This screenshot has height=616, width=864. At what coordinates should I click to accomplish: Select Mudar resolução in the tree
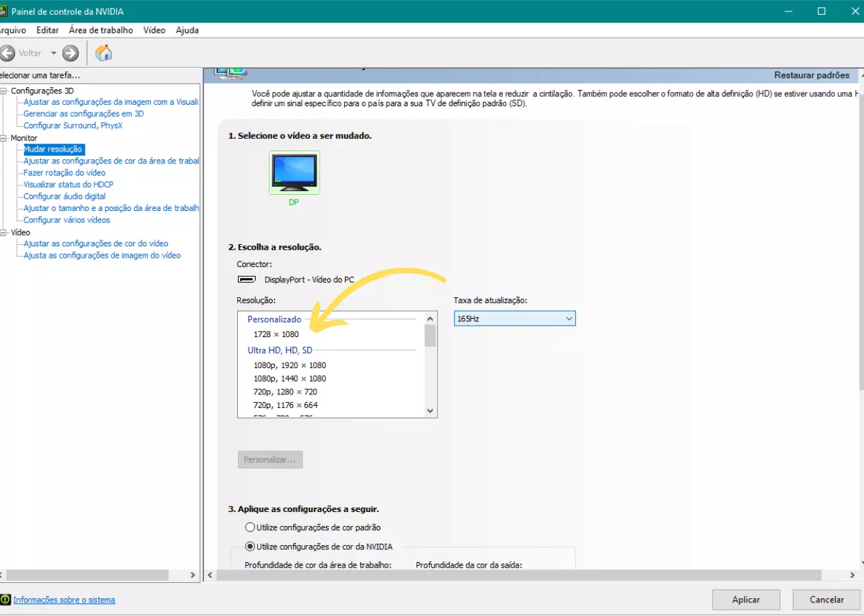53,149
